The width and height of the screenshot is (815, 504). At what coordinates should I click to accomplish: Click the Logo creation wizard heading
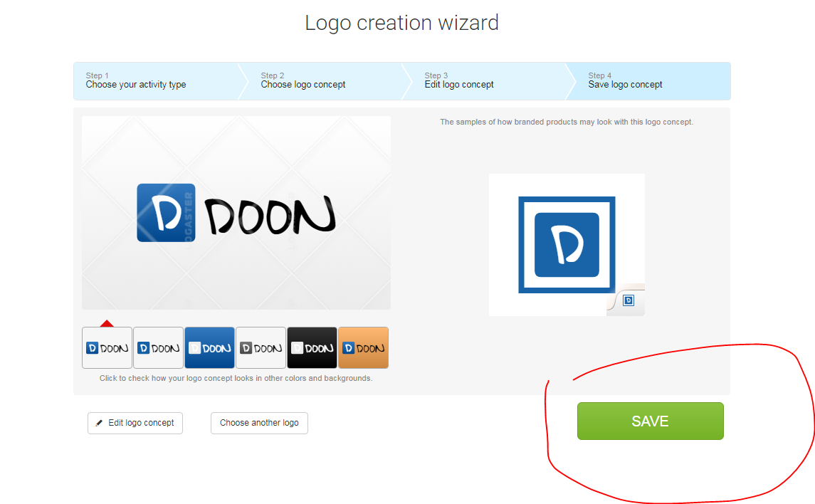[401, 23]
